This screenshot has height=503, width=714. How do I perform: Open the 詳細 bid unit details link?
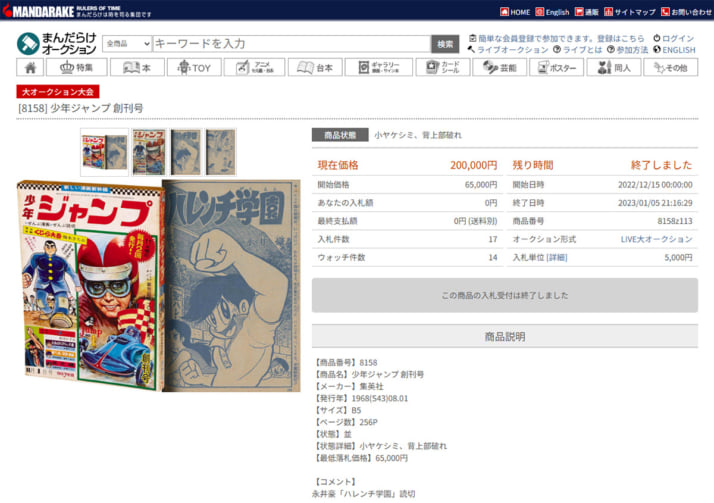coord(556,257)
